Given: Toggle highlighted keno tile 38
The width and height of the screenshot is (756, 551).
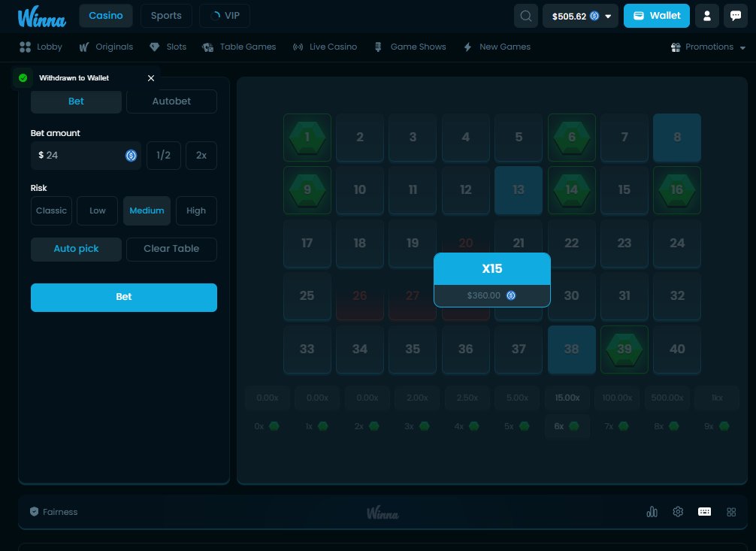Looking at the screenshot, I should (571, 350).
